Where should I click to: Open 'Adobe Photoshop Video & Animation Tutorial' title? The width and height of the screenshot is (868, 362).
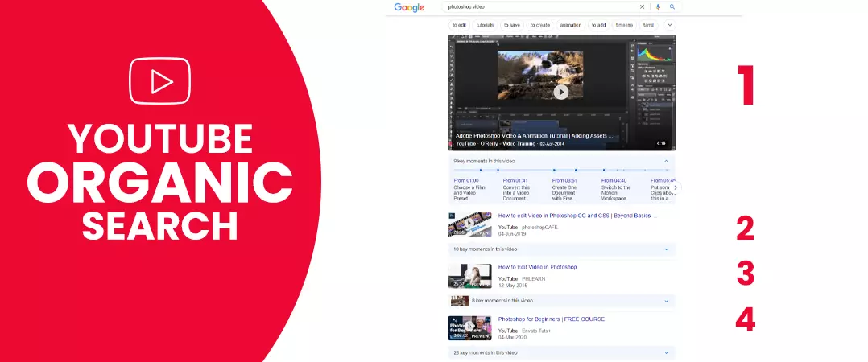(534, 135)
